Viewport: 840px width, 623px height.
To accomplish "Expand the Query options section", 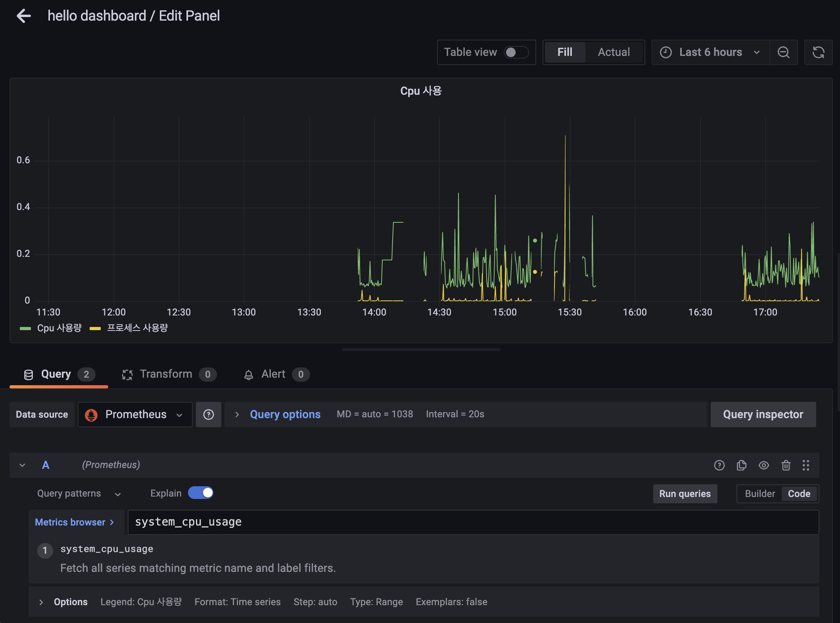I will (x=285, y=415).
